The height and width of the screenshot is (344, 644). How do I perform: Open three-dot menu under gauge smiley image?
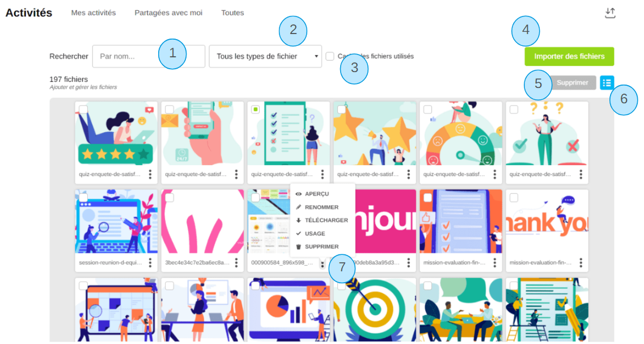[494, 174]
